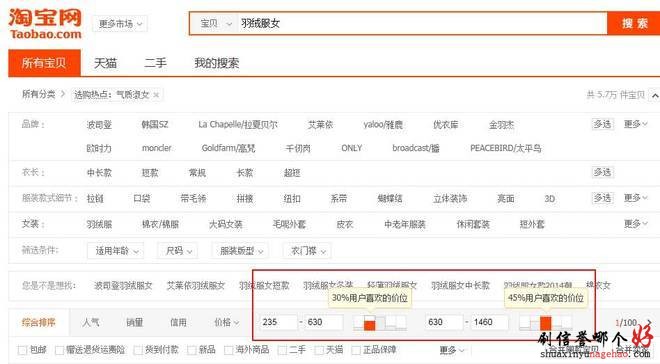Click suggested search 波司登羽绒服女

click(x=123, y=286)
